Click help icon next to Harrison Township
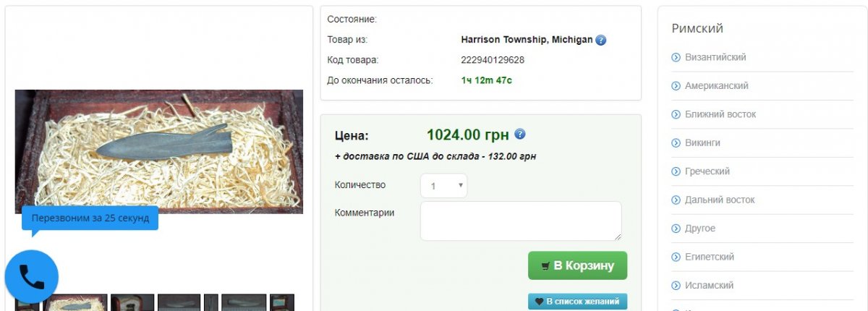The height and width of the screenshot is (311, 868). tap(600, 41)
